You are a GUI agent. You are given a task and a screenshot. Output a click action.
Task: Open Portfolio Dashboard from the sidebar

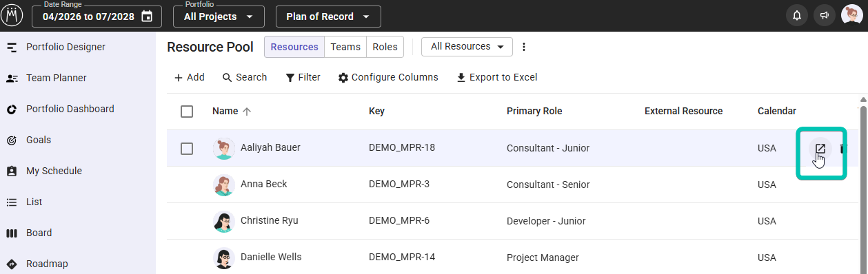coord(70,109)
